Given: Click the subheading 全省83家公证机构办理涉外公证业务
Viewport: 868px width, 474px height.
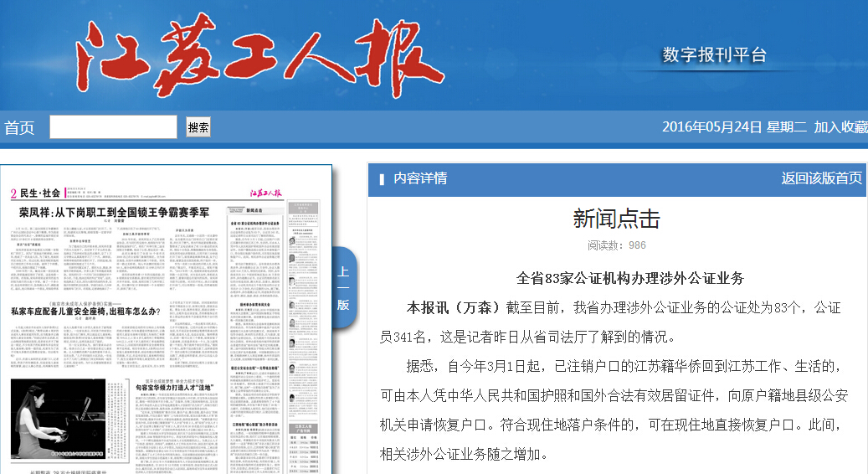Looking at the screenshot, I should coord(630,278).
